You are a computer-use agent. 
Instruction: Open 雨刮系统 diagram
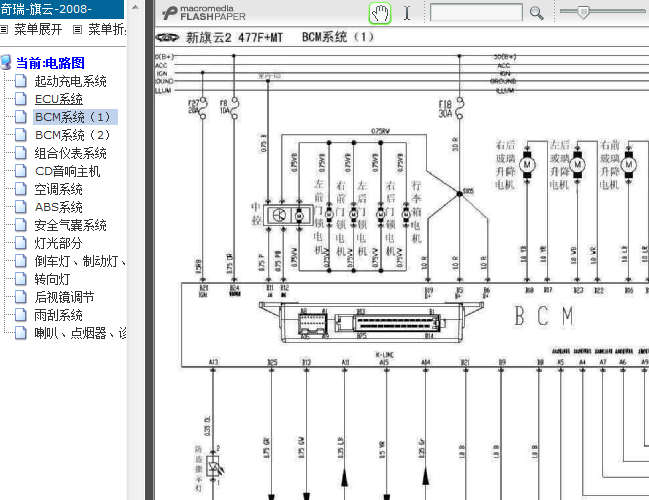tap(58, 315)
